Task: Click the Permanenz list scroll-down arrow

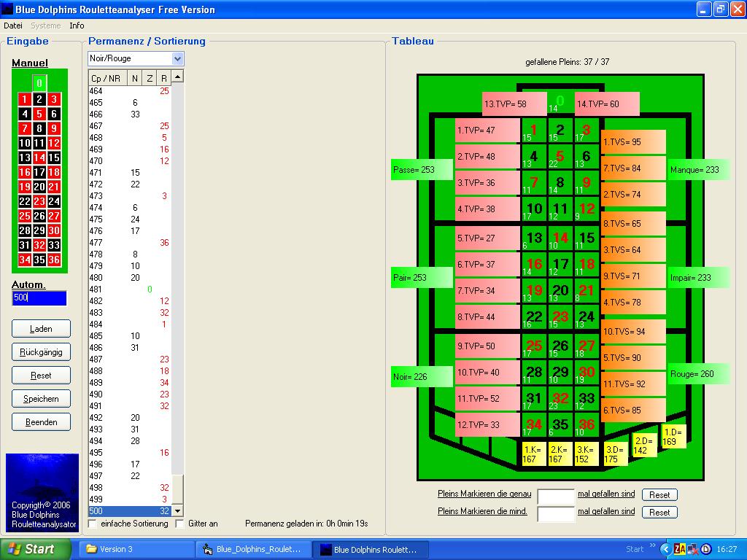Action: point(178,511)
